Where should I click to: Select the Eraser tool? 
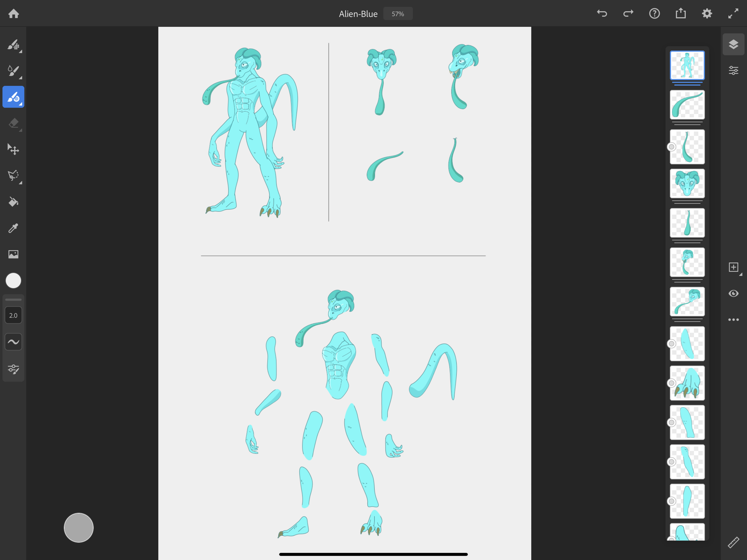[x=13, y=123]
